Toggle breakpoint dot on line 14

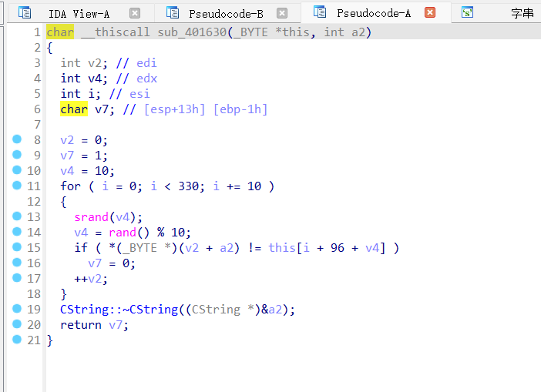coord(17,231)
